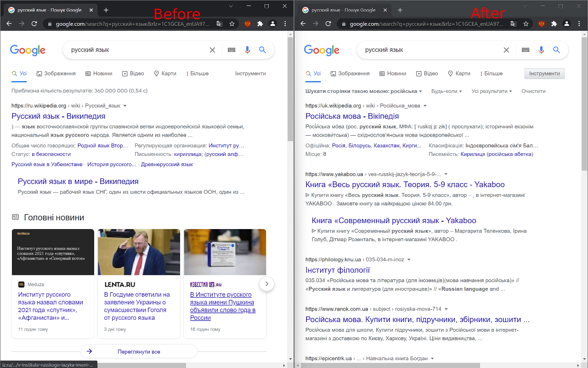Go back using the back arrow icon

[x=10, y=23]
